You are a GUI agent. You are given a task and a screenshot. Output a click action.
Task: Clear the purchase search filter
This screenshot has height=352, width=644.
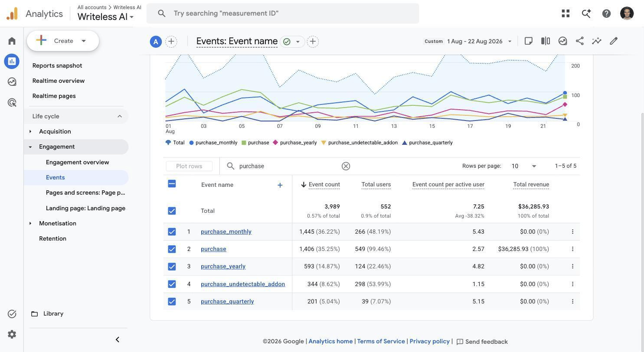pos(346,166)
